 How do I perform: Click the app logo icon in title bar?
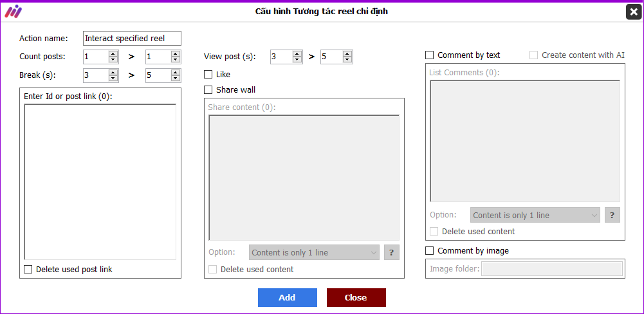click(x=13, y=12)
